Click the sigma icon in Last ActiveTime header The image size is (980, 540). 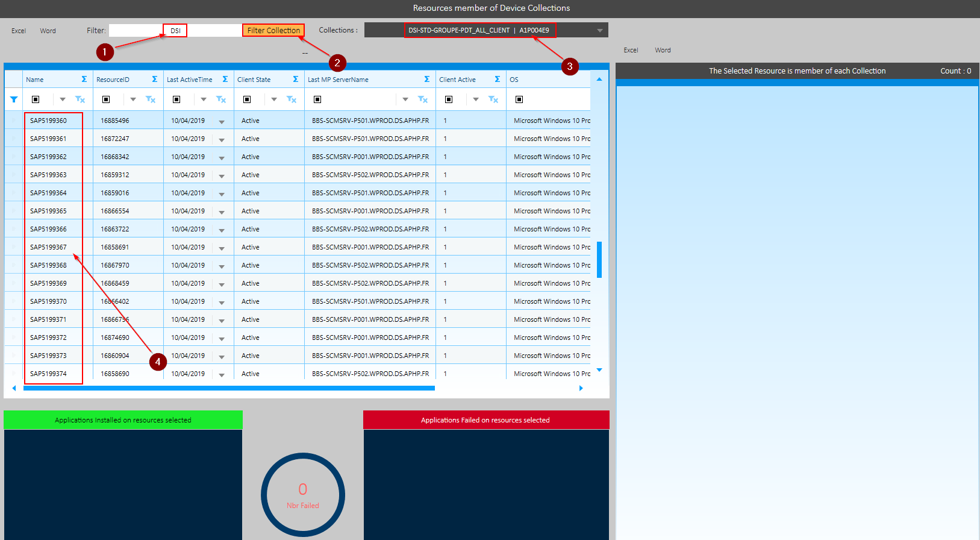(x=225, y=79)
